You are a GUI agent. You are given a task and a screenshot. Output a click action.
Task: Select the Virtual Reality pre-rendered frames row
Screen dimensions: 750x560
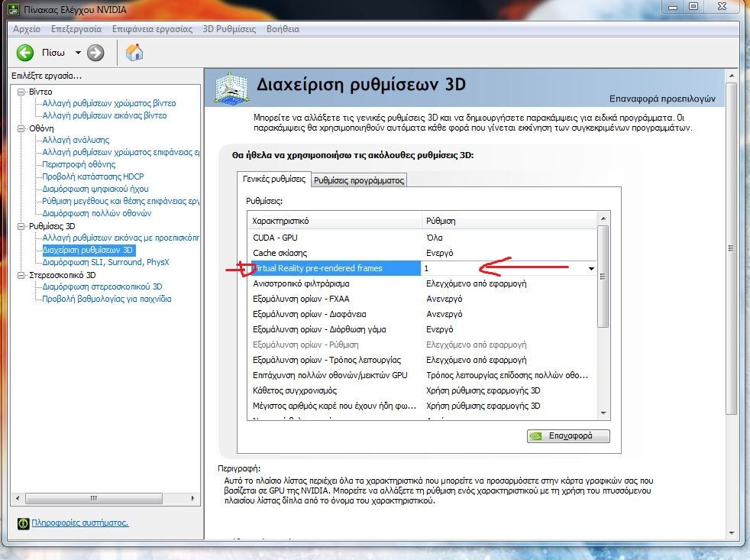click(422, 268)
